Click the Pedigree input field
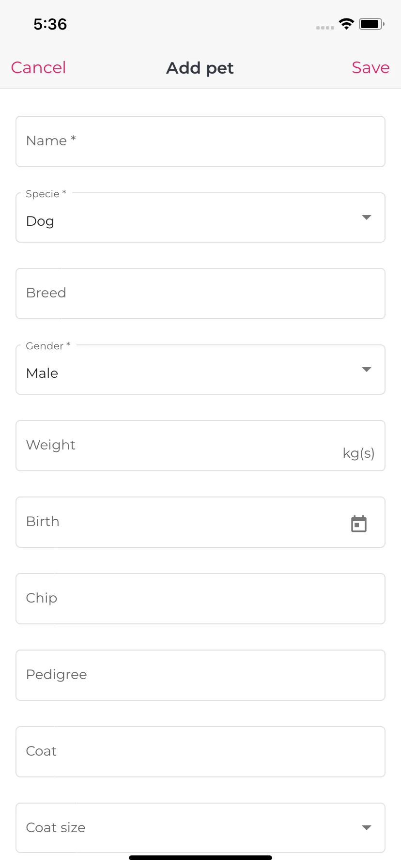Image resolution: width=401 pixels, height=868 pixels. click(200, 675)
